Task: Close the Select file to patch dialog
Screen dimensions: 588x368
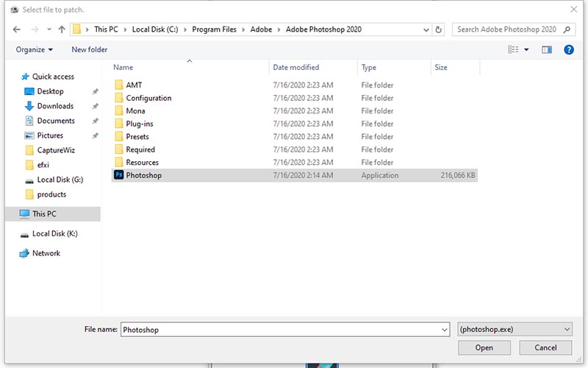Action: coord(574,10)
